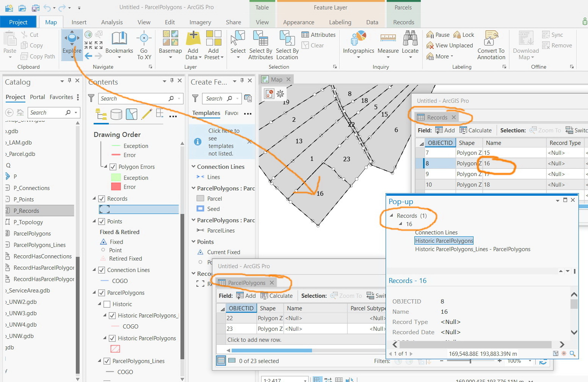Click the Attributes button in Selection group
The width and height of the screenshot is (588, 382).
point(318,35)
